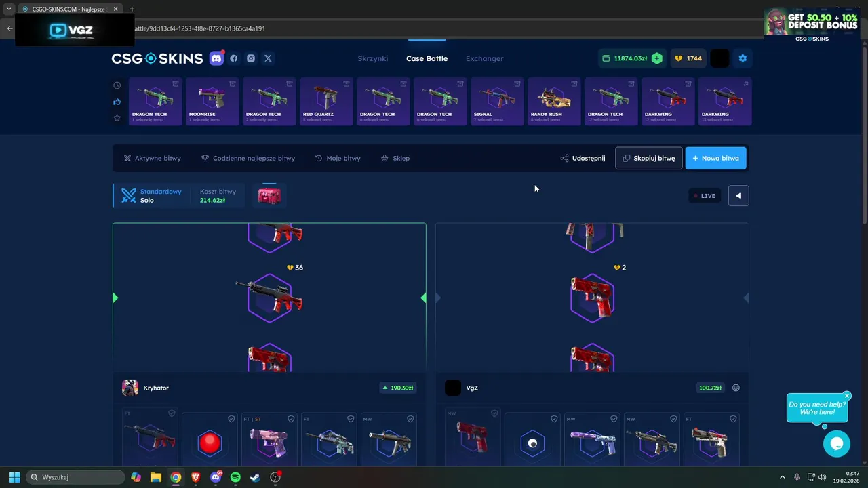Click the wallet balance 11874.03zł
This screenshot has height=488, width=868.
(x=631, y=58)
